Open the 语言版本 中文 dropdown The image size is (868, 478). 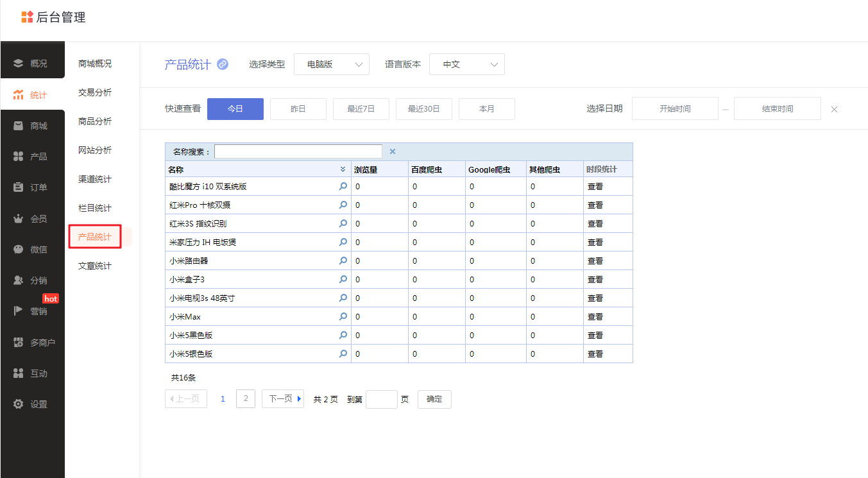[x=467, y=64]
